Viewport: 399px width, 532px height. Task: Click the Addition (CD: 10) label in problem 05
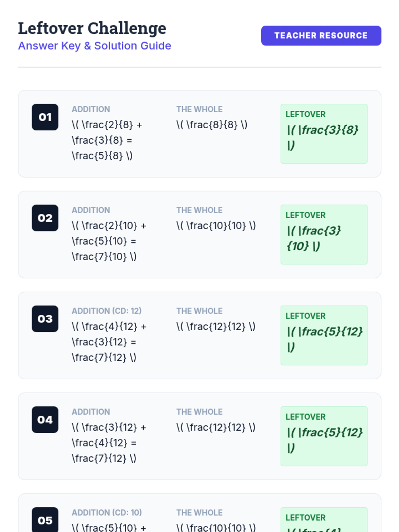coord(107,513)
